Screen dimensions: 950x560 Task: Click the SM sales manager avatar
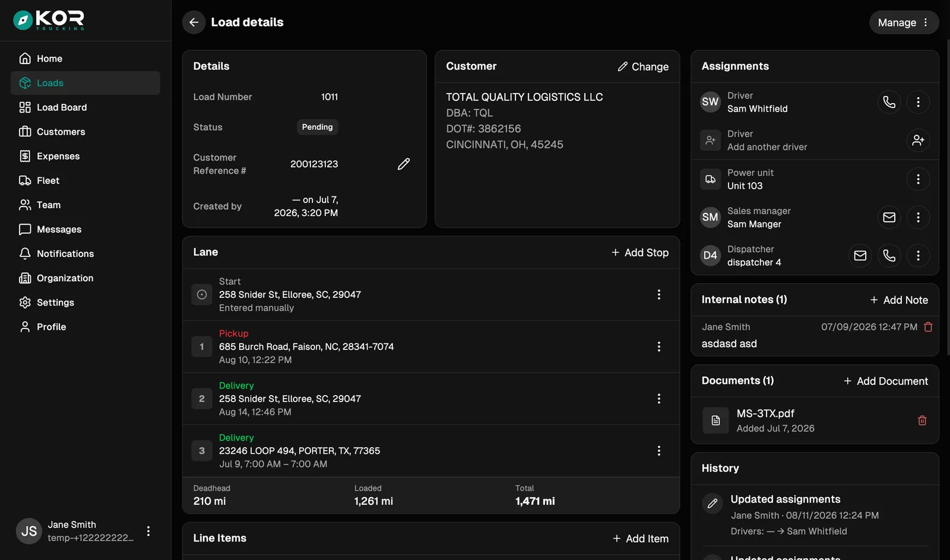[710, 217]
